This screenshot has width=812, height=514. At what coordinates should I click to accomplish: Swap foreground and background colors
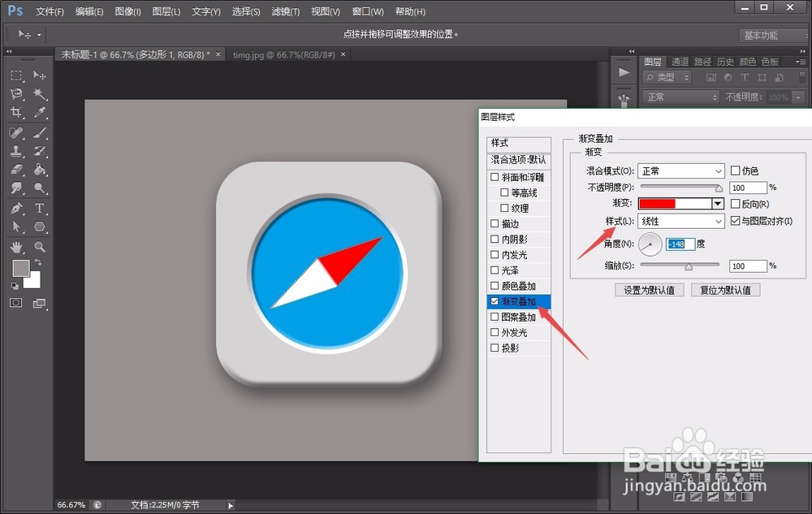(38, 262)
